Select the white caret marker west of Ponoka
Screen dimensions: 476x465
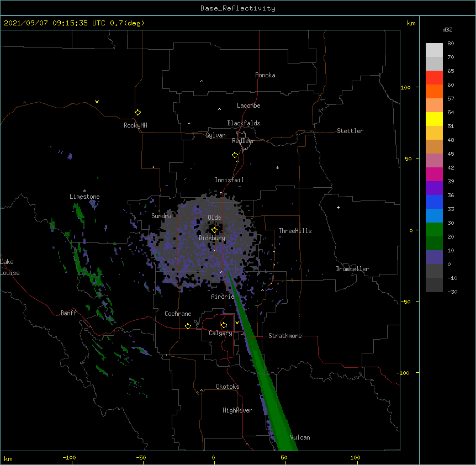point(202,81)
